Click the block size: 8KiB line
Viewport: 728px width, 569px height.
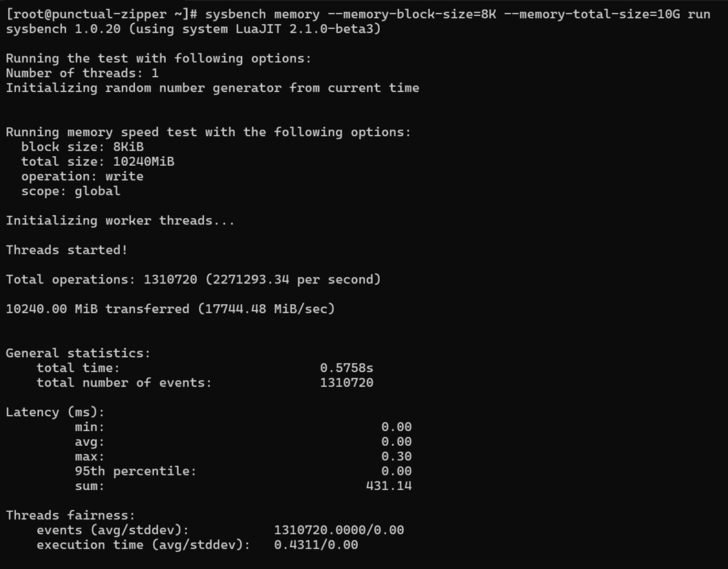click(82, 147)
